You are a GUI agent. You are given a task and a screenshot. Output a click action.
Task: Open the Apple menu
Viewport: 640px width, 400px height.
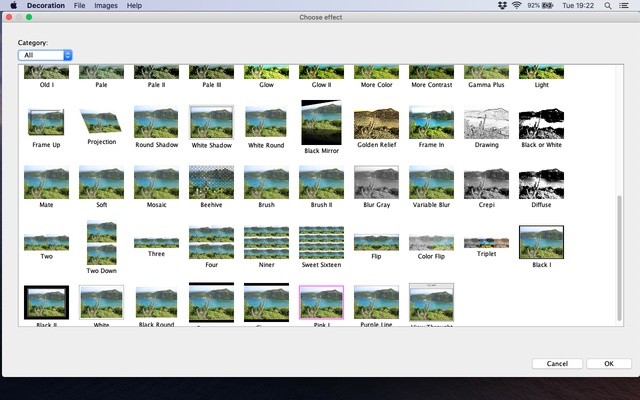coord(13,5)
